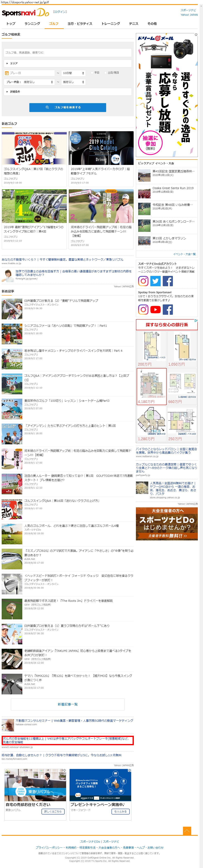
Task: Open Sportsnavi Do official Twitter icon
Action: tap(156, 281)
